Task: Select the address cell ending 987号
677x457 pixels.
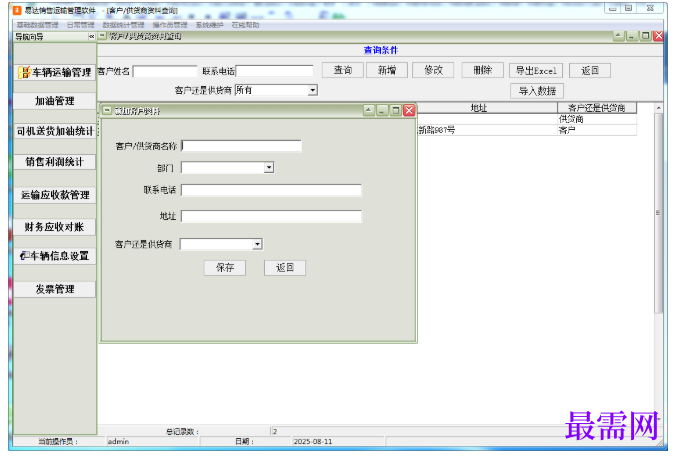Action: [487, 130]
